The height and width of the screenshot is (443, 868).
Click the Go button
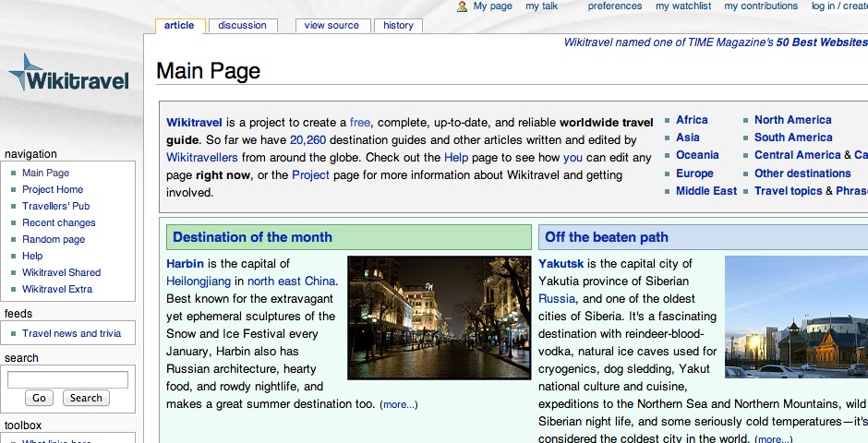tap(39, 398)
